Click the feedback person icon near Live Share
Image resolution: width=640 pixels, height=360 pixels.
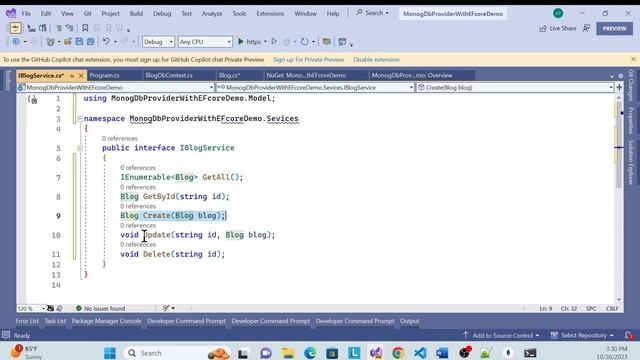(587, 28)
